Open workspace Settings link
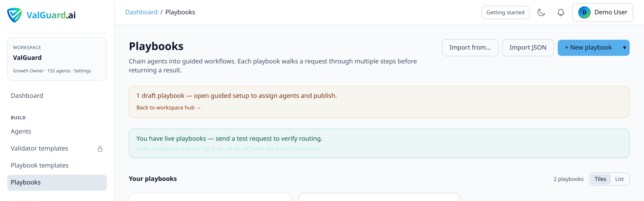The height and width of the screenshot is (201, 644). [82, 71]
